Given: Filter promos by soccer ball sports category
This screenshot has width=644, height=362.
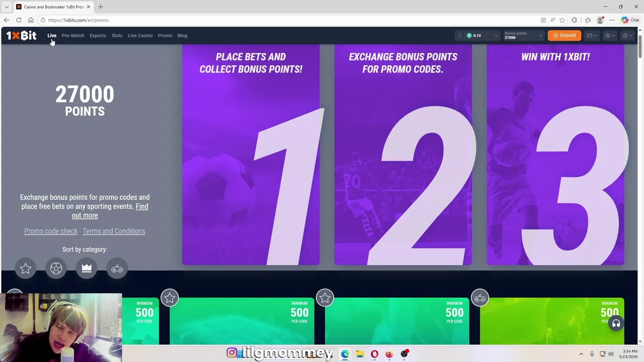Looking at the screenshot, I should click(x=56, y=268).
